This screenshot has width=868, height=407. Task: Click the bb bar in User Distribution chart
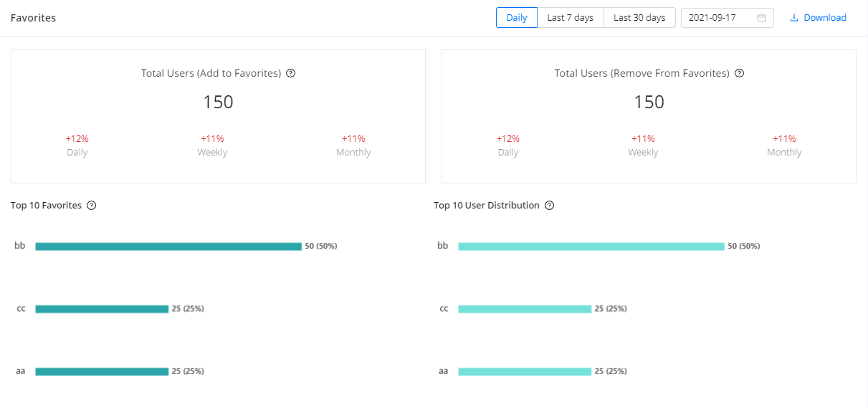[591, 246]
